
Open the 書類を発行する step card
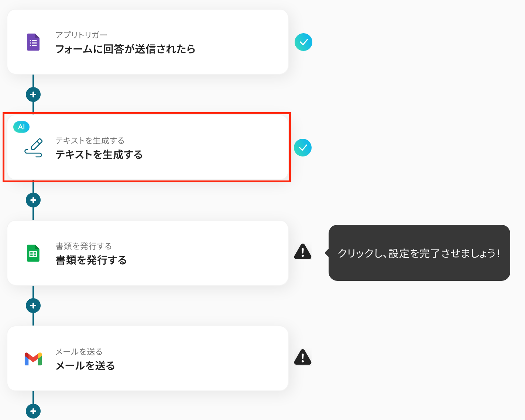[185, 253]
